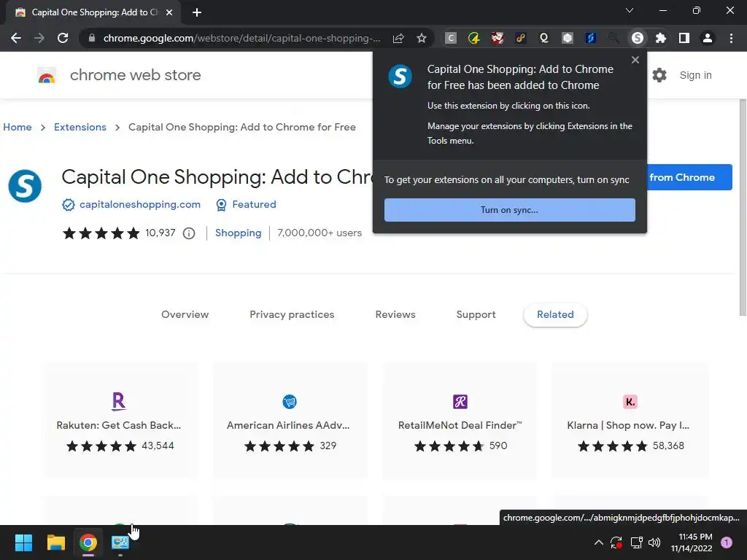This screenshot has height=560, width=747.
Task: Click the 7,000,000+ users text
Action: (320, 233)
